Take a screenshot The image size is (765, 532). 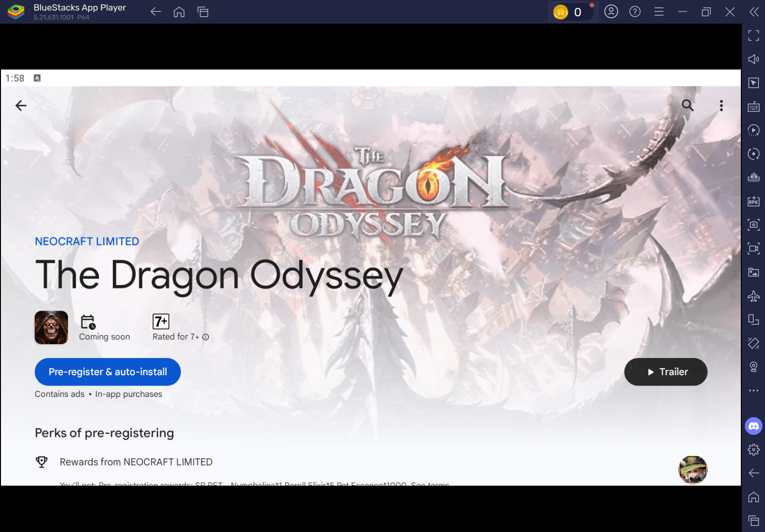tap(753, 225)
